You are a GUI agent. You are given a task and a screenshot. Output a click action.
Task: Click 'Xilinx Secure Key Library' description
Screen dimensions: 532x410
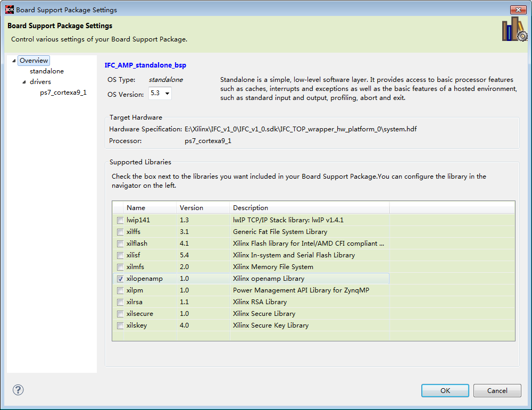click(271, 325)
